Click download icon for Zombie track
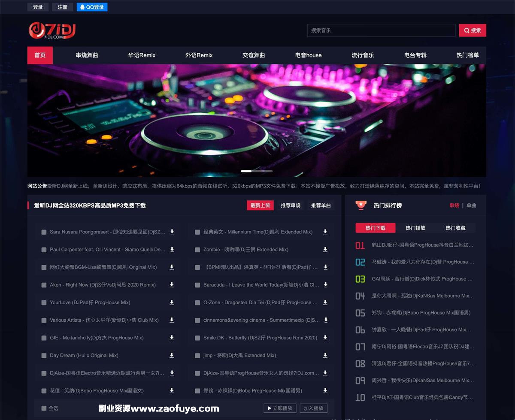Screen dimensions: 515x420 (325, 250)
